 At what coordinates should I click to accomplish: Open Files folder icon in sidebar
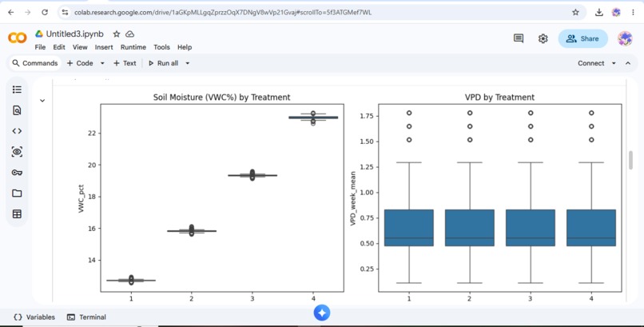coord(17,193)
